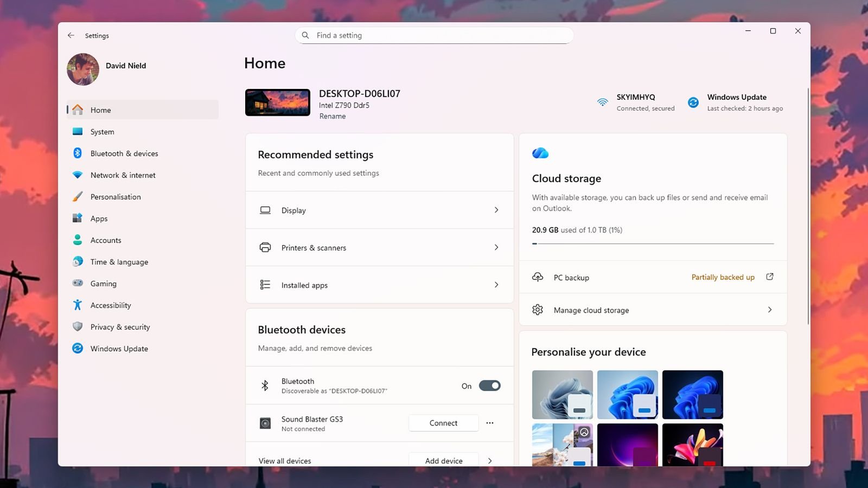Viewport: 868px width, 488px height.
Task: Open Printers & scanners chevron
Action: click(496, 247)
